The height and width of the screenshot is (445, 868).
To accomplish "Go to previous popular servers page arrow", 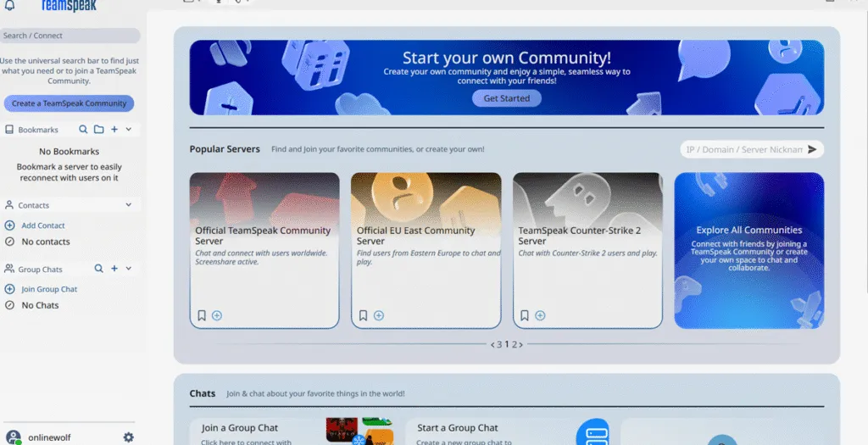I will click(492, 345).
